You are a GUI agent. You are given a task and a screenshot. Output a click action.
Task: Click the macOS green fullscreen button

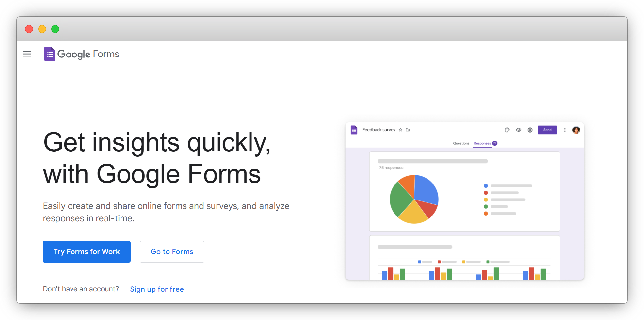pyautogui.click(x=55, y=29)
